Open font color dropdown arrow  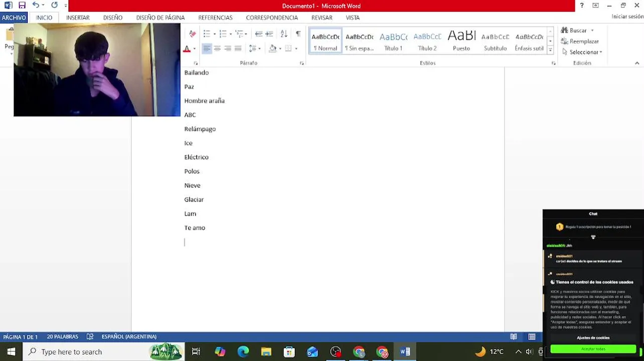195,49
